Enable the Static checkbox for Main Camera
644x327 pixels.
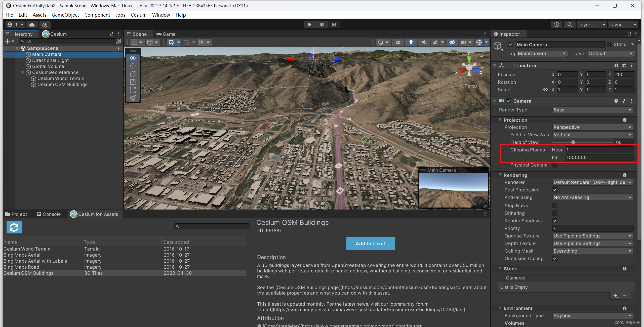click(x=610, y=45)
